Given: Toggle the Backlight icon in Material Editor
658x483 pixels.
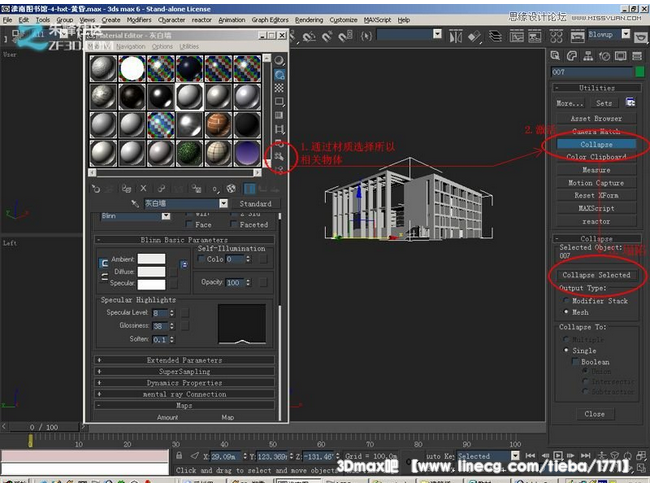Looking at the screenshot, I should (279, 75).
